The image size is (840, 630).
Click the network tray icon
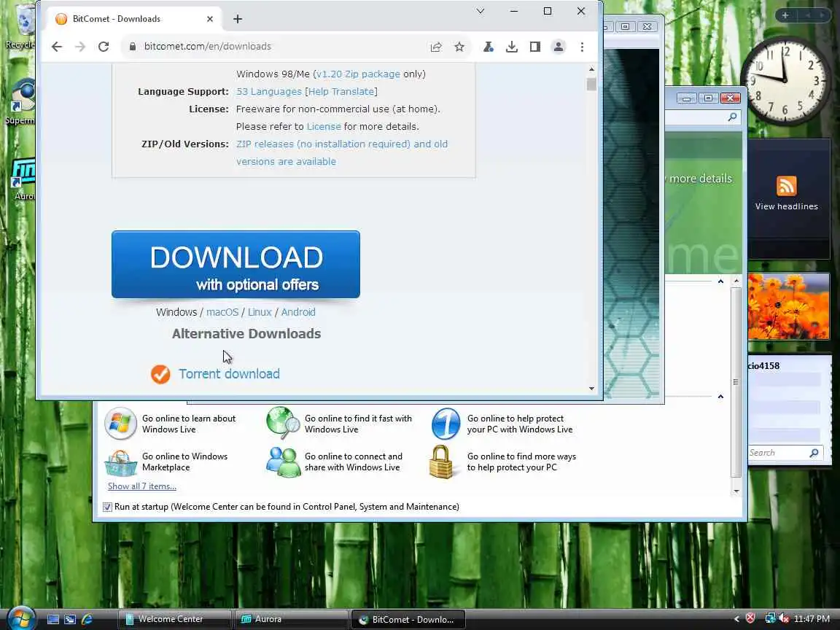click(770, 619)
